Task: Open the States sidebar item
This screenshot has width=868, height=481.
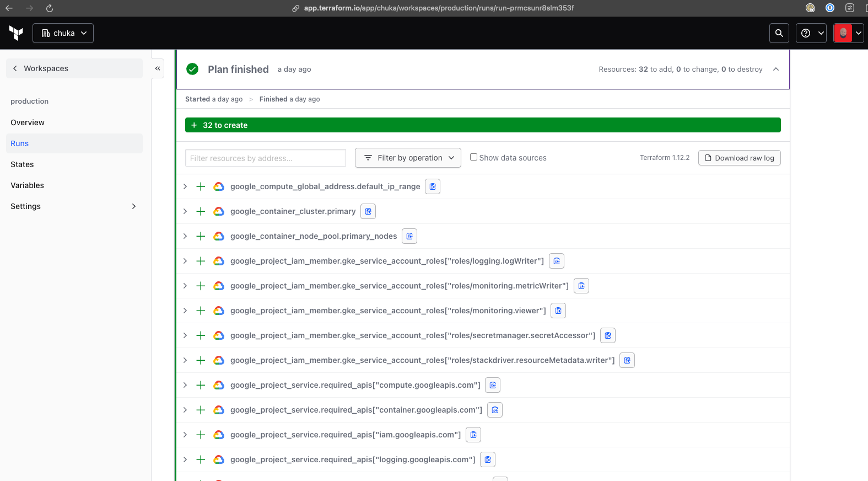Action: pos(74,164)
